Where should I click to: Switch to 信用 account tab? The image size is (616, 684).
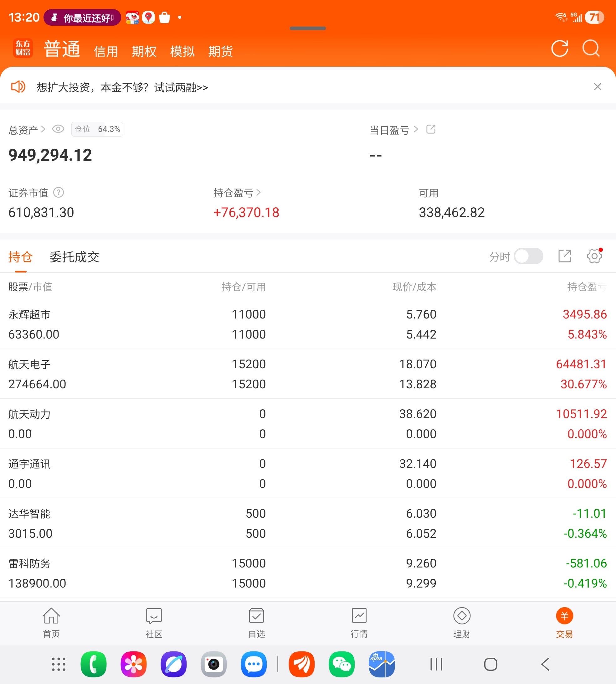pos(106,52)
